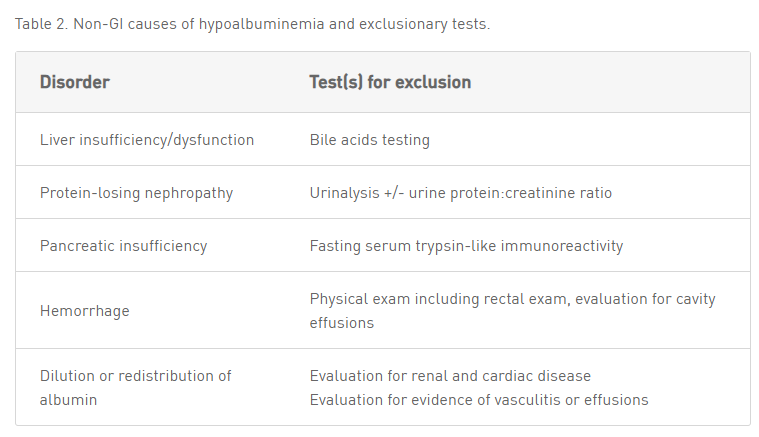Screen dimensions: 759x437
Task: Click 'Evaluation for renal and cardiac disease' line
Action: pos(450,376)
